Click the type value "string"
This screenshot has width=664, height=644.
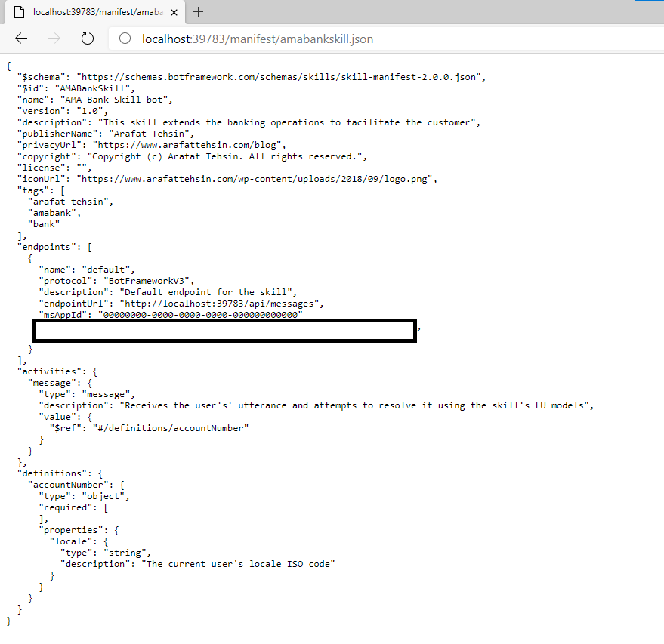coord(125,553)
